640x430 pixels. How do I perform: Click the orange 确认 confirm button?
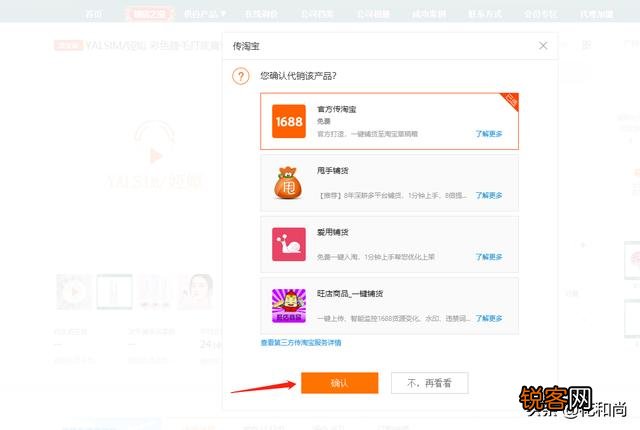tap(340, 383)
